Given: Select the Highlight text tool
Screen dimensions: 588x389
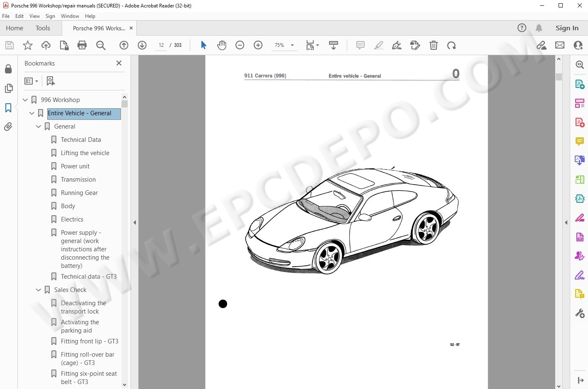Looking at the screenshot, I should pos(379,45).
